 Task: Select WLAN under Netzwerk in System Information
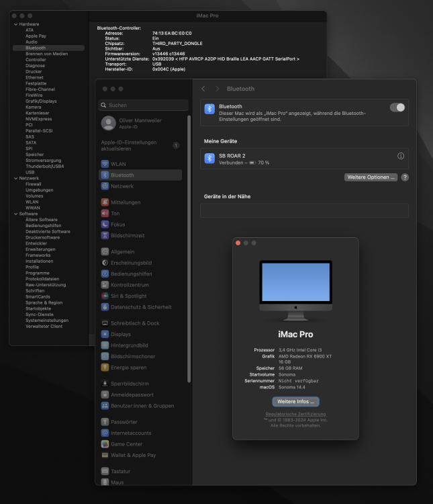pyautogui.click(x=32, y=202)
